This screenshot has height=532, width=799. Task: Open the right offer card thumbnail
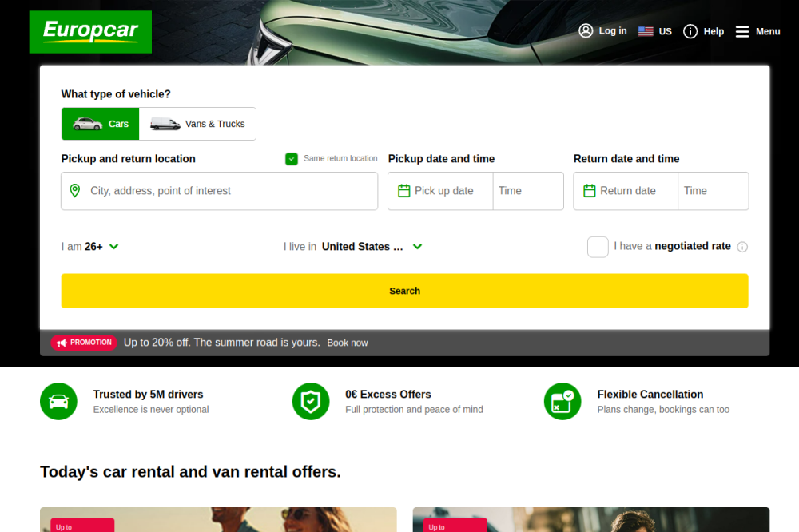pyautogui.click(x=591, y=520)
